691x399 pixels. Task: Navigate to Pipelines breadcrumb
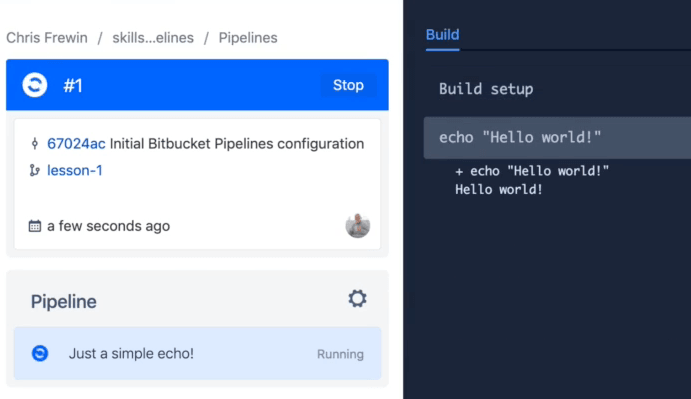248,38
